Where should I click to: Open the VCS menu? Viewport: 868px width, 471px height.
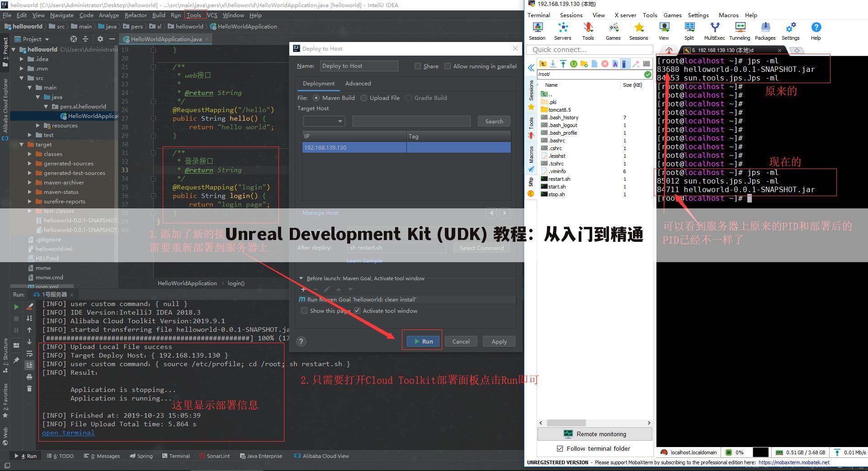(212, 15)
